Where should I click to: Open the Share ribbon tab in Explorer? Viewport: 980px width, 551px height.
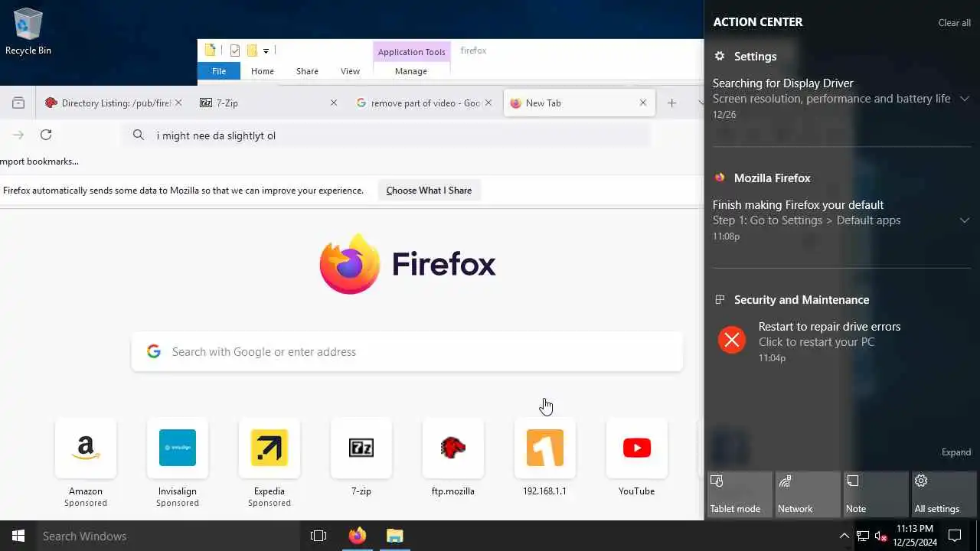click(x=307, y=71)
